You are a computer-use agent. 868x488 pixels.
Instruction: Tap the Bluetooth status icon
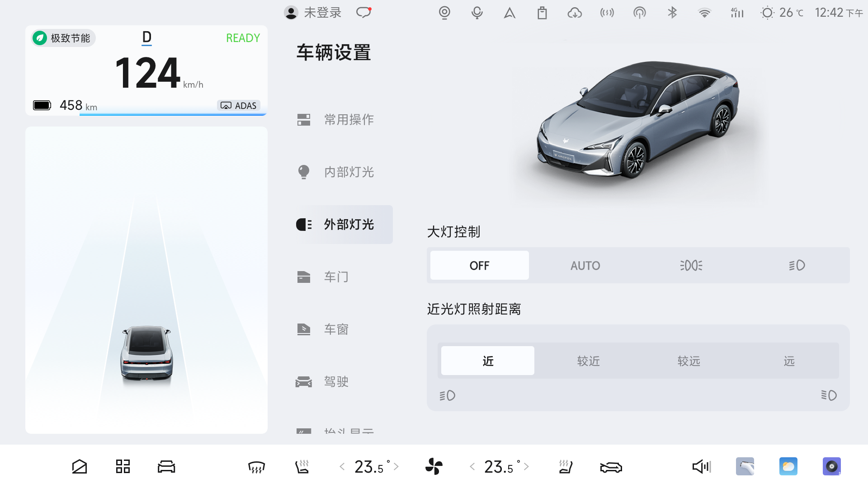click(672, 13)
